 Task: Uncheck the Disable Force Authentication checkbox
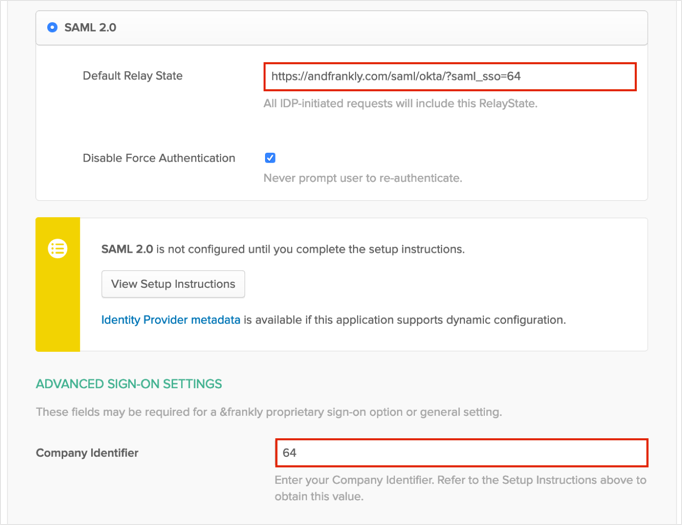point(270,158)
